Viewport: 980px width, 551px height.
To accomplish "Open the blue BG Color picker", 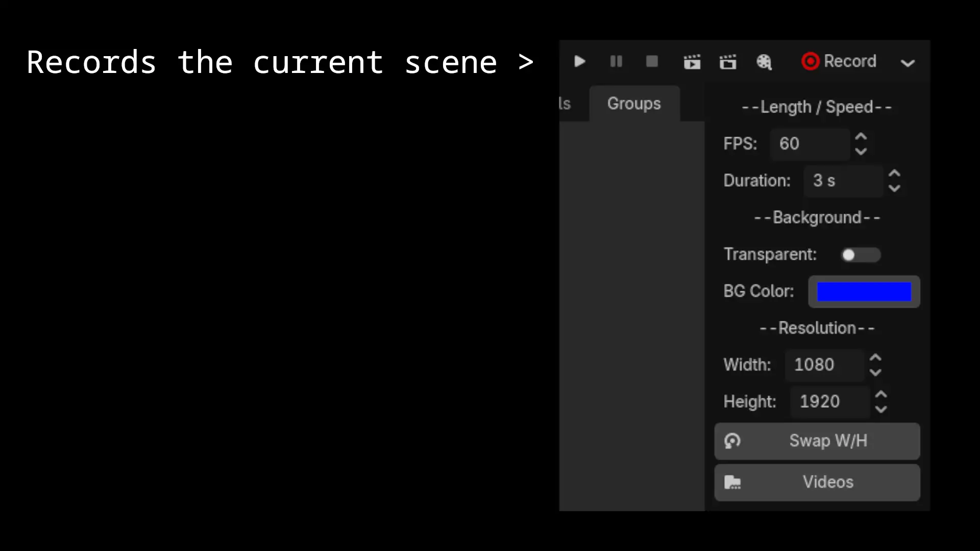I will tap(864, 292).
